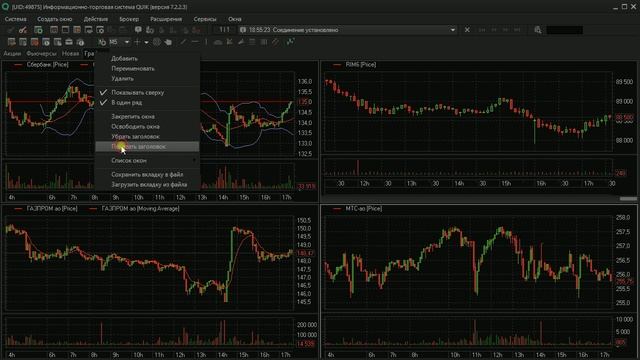The height and width of the screenshot is (360, 640).
Task: Expand the connection message dropdown arrow
Action: [x=453, y=30]
